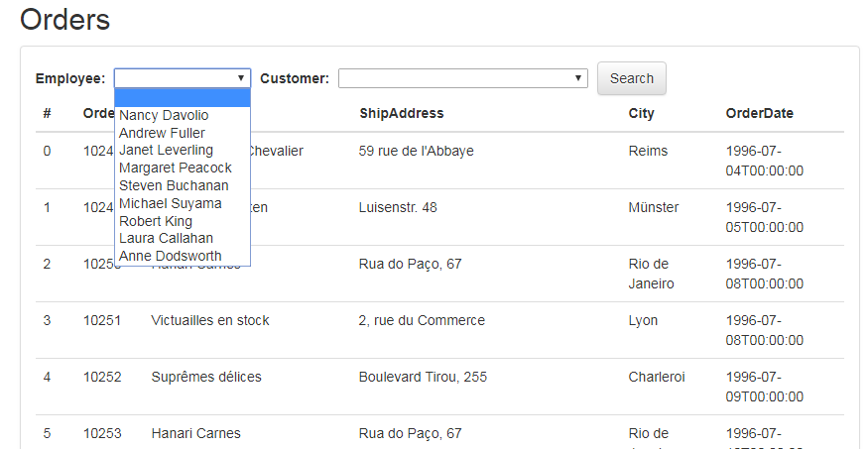Screen dimensions: 868x449
Task: Select Margaret Peacock employee option
Action: [x=175, y=168]
